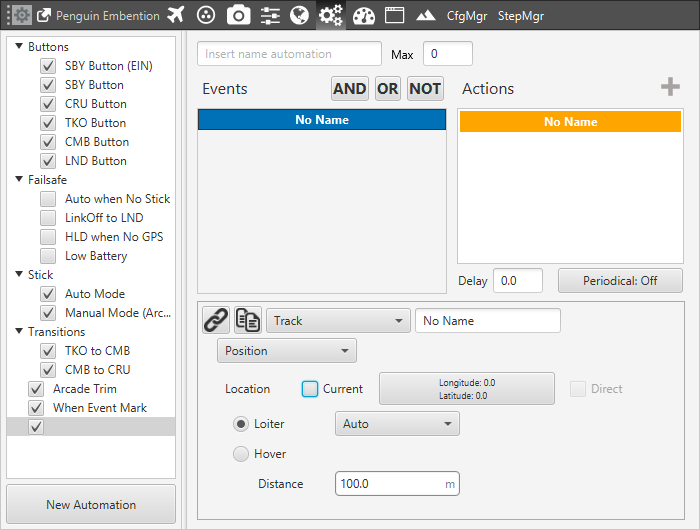Click the Delay value field
This screenshot has width=700, height=530.
[518, 281]
